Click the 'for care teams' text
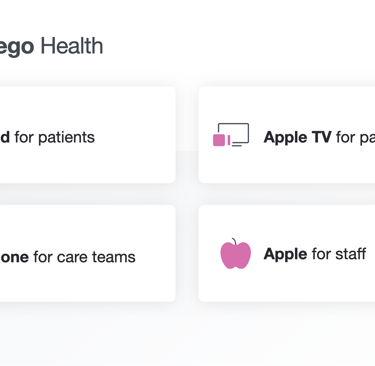The image size is (375, 366). [x=84, y=257]
